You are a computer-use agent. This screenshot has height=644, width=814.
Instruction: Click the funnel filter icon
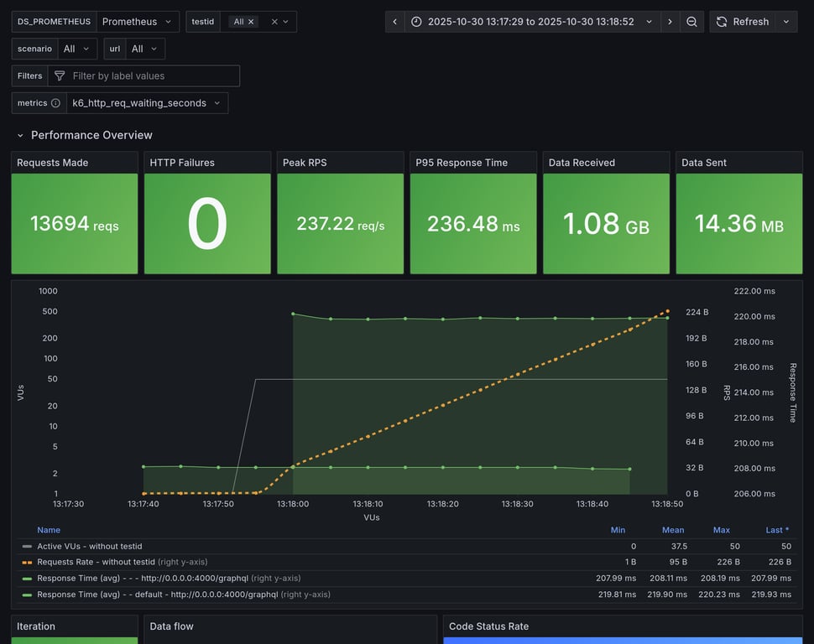click(60, 76)
